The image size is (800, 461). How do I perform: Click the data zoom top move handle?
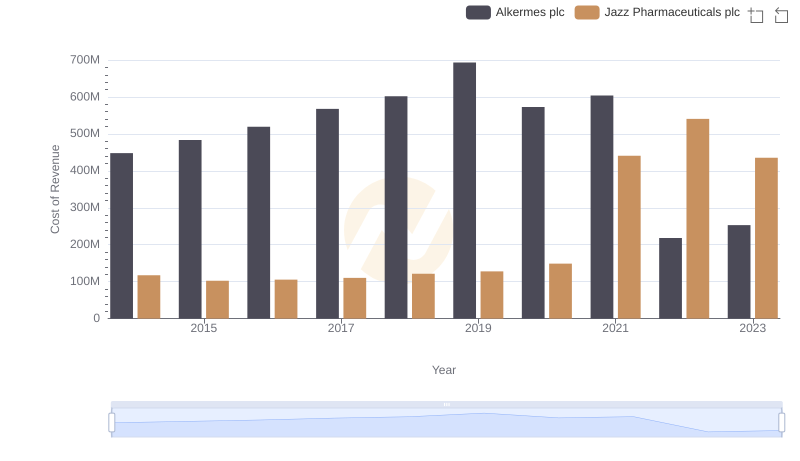(446, 404)
